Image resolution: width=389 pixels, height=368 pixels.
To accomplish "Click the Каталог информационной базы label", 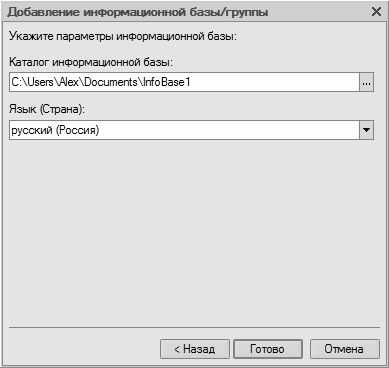I will (91, 62).
